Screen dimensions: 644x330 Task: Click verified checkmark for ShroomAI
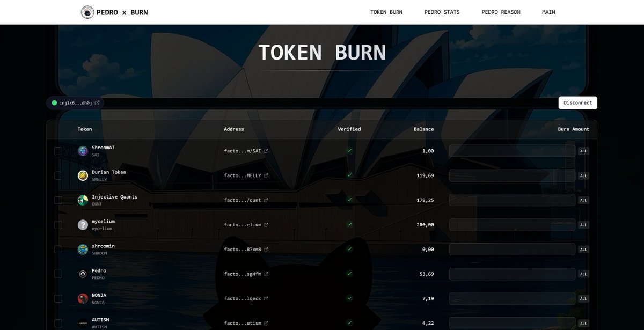pos(349,151)
